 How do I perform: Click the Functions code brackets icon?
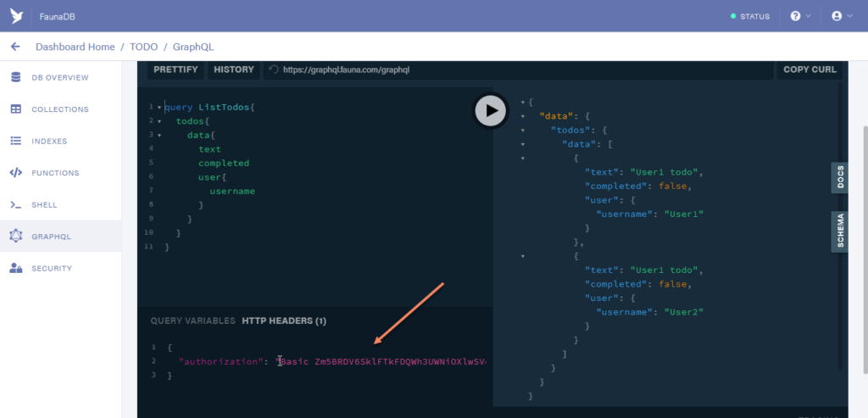click(x=16, y=173)
